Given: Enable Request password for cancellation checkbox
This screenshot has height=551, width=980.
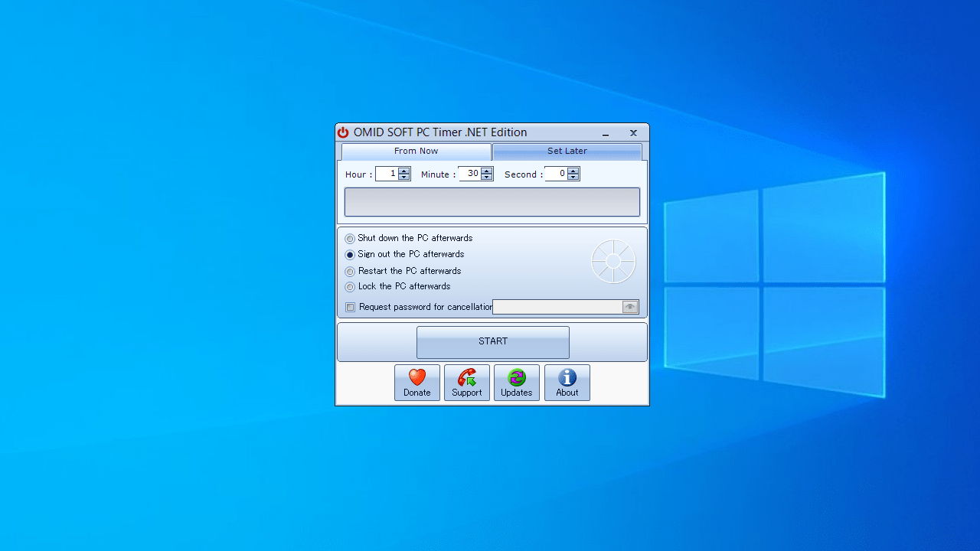Looking at the screenshot, I should click(x=351, y=308).
